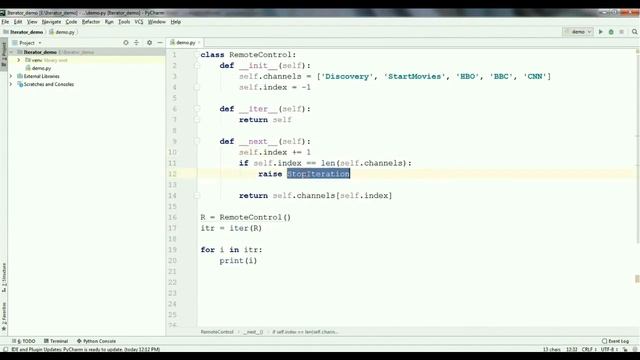Open the Project view dropdown
Viewport: 640px width, 360px height.
(x=27, y=42)
